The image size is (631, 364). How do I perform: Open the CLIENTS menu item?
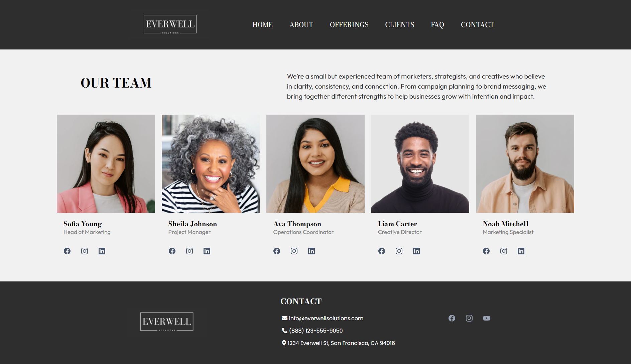point(400,25)
